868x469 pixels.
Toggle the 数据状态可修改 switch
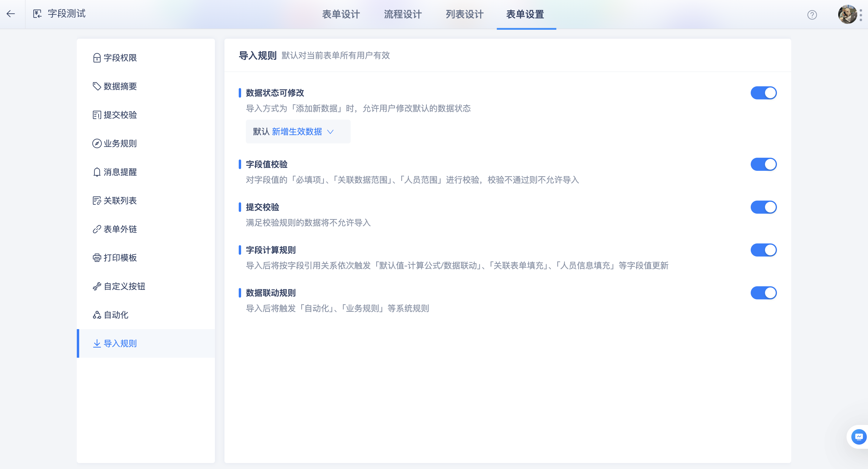(x=764, y=93)
